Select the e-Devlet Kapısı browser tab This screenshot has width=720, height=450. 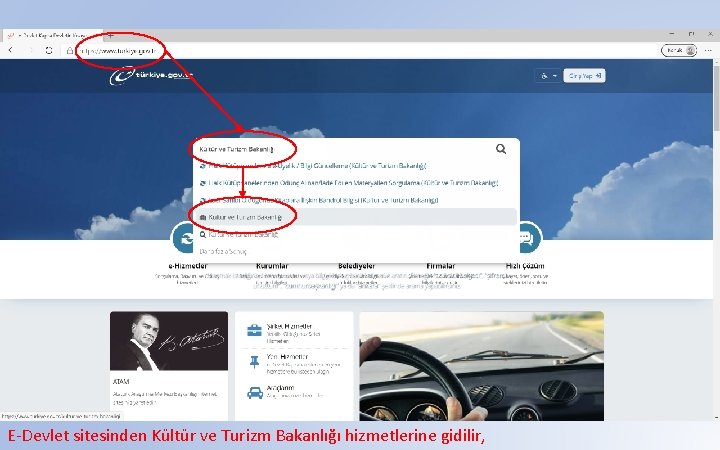pyautogui.click(x=52, y=35)
